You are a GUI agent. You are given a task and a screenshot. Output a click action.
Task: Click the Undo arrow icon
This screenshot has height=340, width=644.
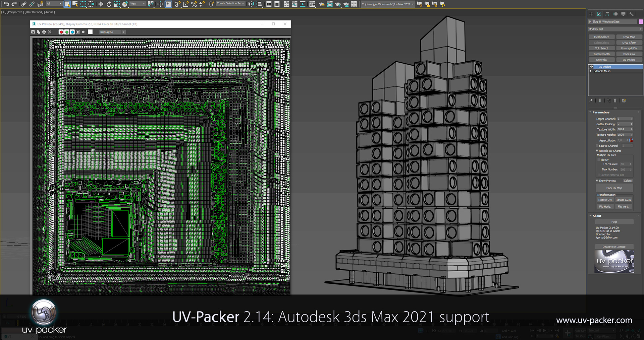(6, 4)
